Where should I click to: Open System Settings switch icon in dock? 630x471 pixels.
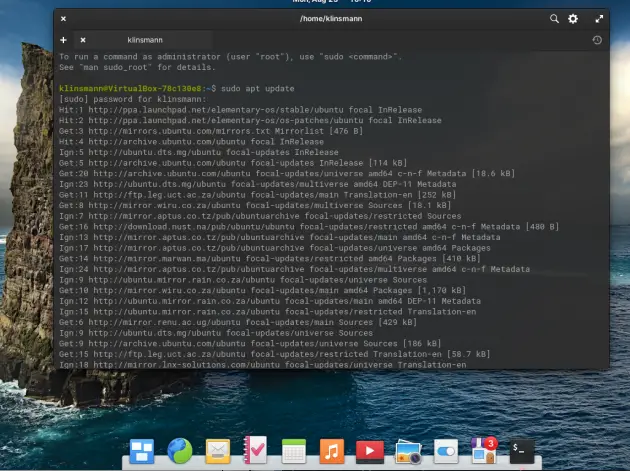click(446, 451)
